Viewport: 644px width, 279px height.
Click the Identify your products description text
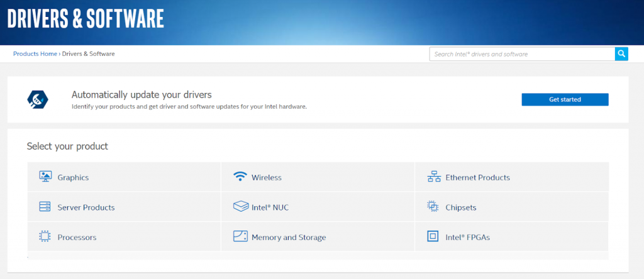coord(189,107)
